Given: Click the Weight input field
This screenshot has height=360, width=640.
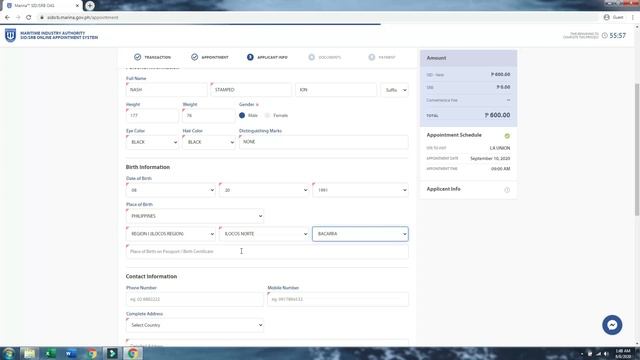Looking at the screenshot, I should click(x=209, y=116).
